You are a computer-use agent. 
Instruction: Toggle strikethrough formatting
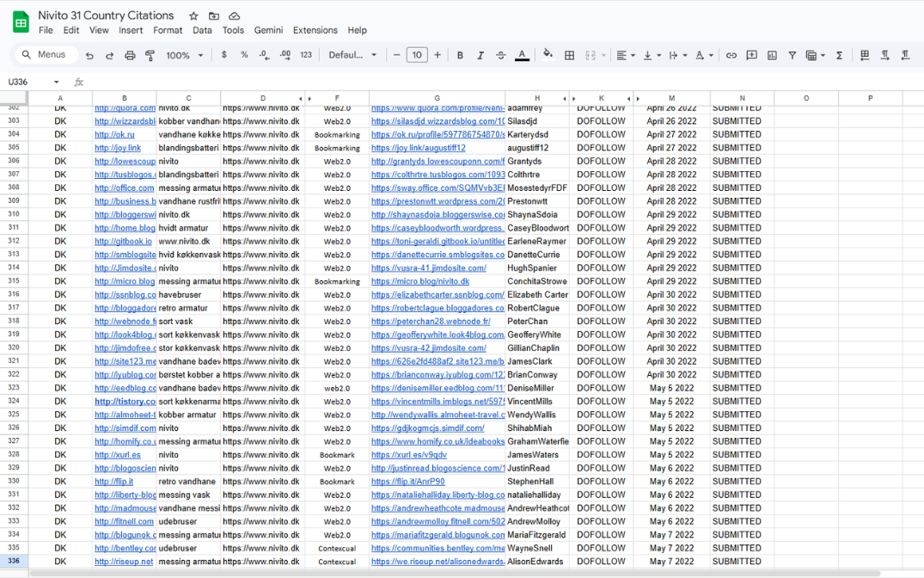point(501,55)
